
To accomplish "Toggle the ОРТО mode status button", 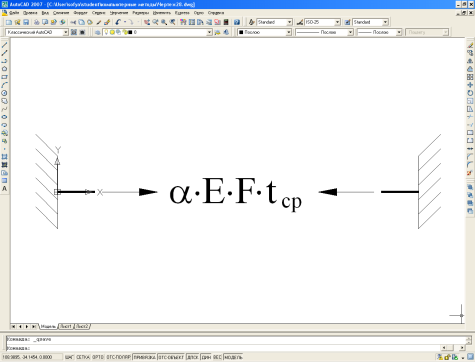I will (98, 357).
